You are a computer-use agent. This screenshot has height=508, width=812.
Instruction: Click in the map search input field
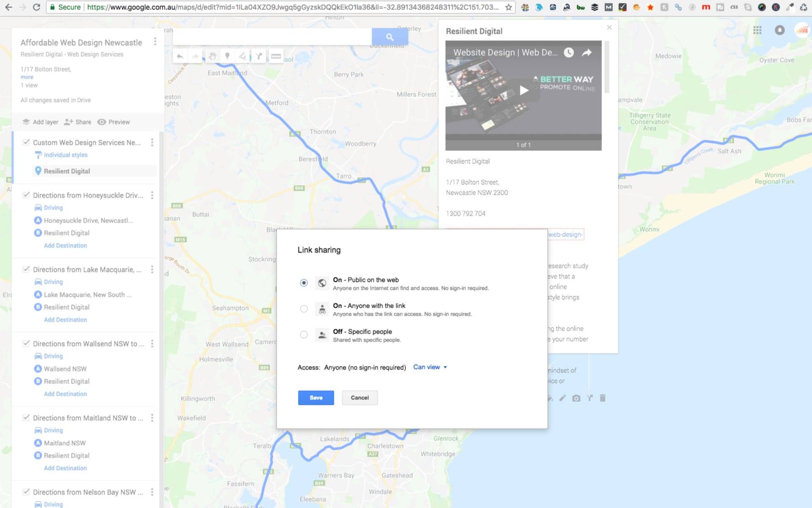(272, 37)
